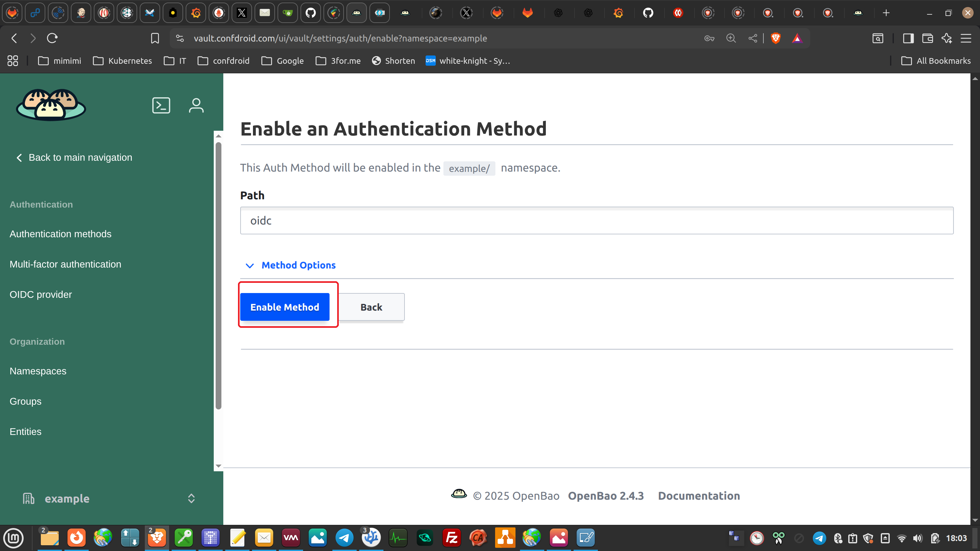The height and width of the screenshot is (551, 980).
Task: Open the web CLI console icon
Action: tap(161, 105)
